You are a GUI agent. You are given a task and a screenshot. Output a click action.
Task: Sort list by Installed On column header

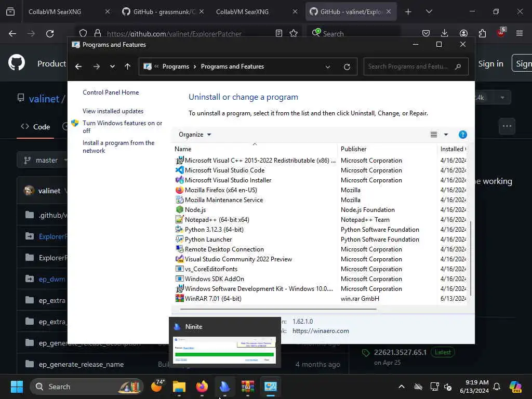[x=453, y=149]
